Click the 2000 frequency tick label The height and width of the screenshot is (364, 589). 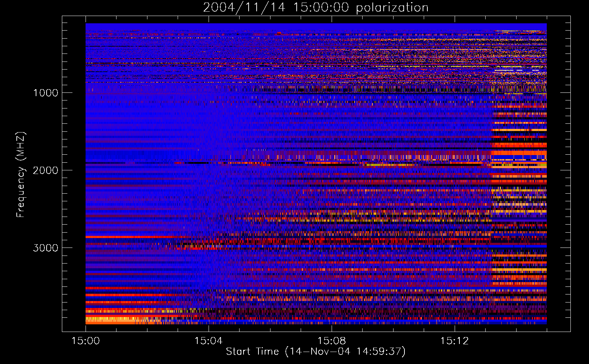coord(46,170)
